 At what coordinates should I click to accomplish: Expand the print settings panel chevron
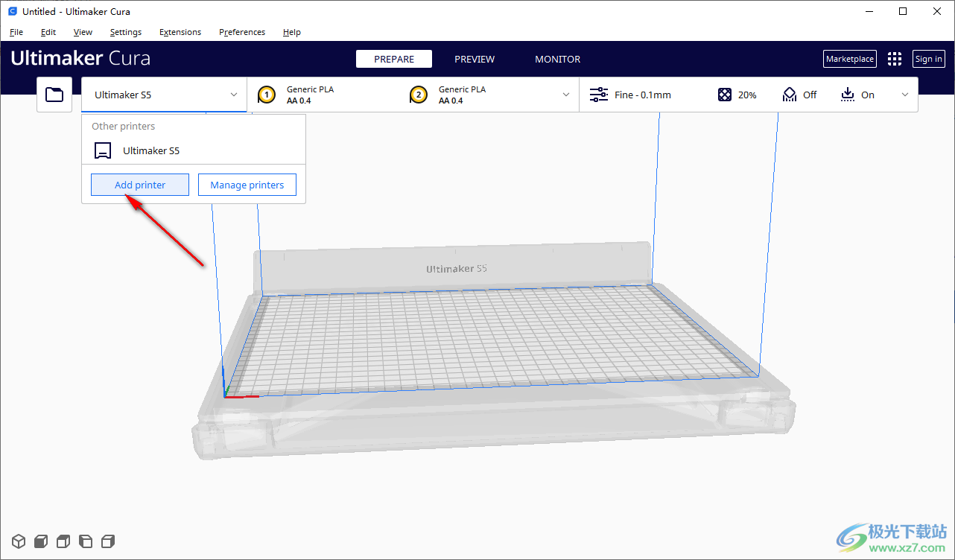pos(905,95)
